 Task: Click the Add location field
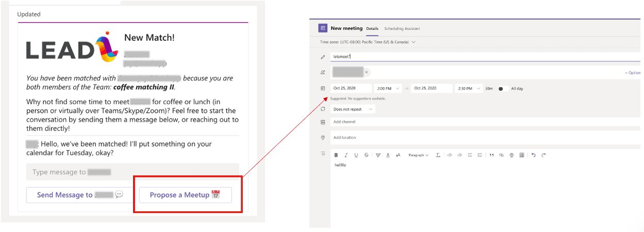[464, 138]
